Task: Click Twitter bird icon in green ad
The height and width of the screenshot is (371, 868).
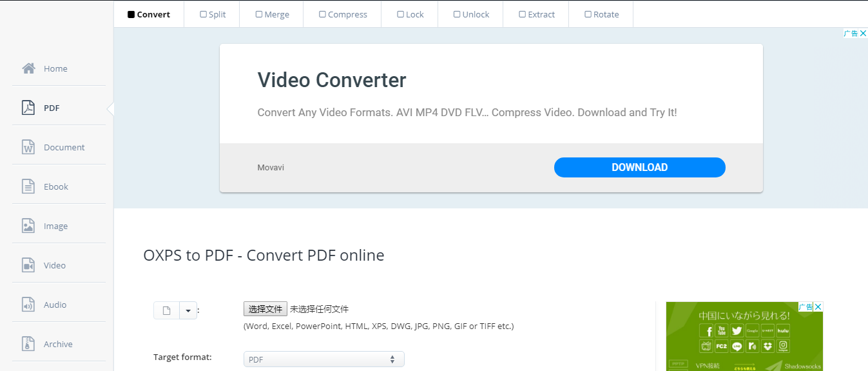Action: click(x=737, y=330)
